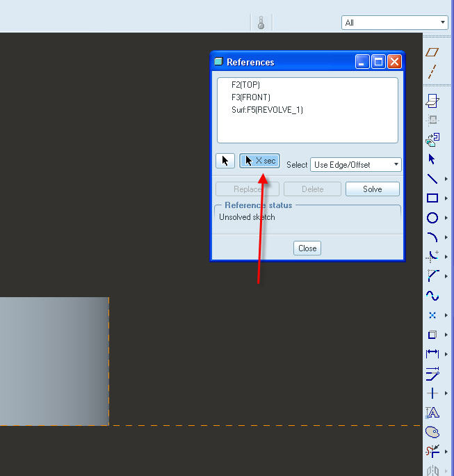Expand the Point tool flyout arrow

[446, 315]
